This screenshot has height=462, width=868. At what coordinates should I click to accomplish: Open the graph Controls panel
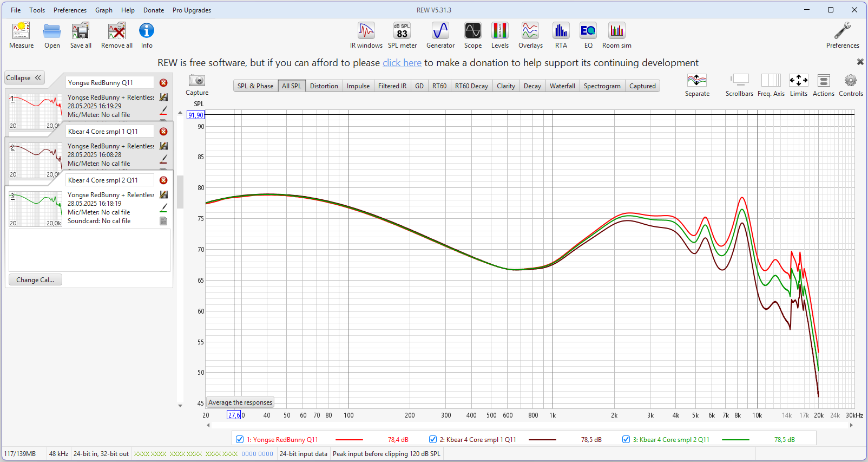point(851,85)
